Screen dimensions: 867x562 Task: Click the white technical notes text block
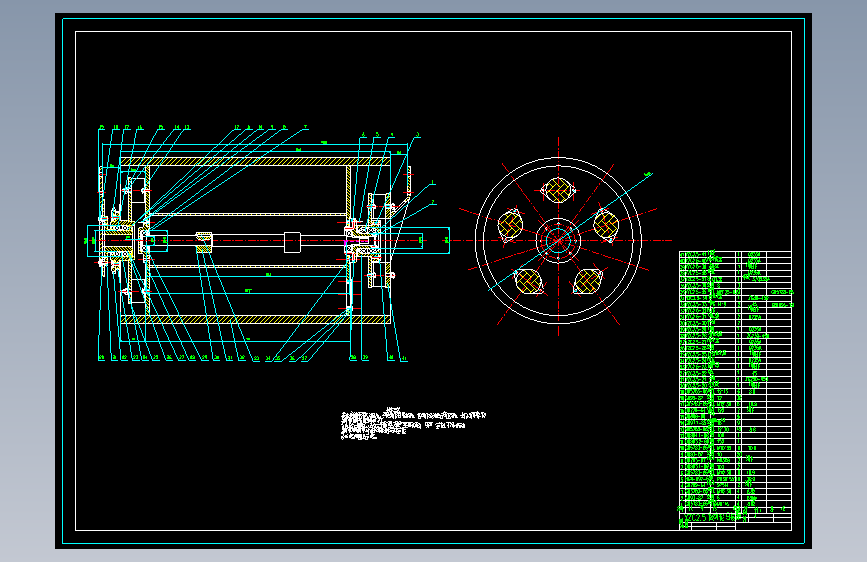click(x=413, y=424)
